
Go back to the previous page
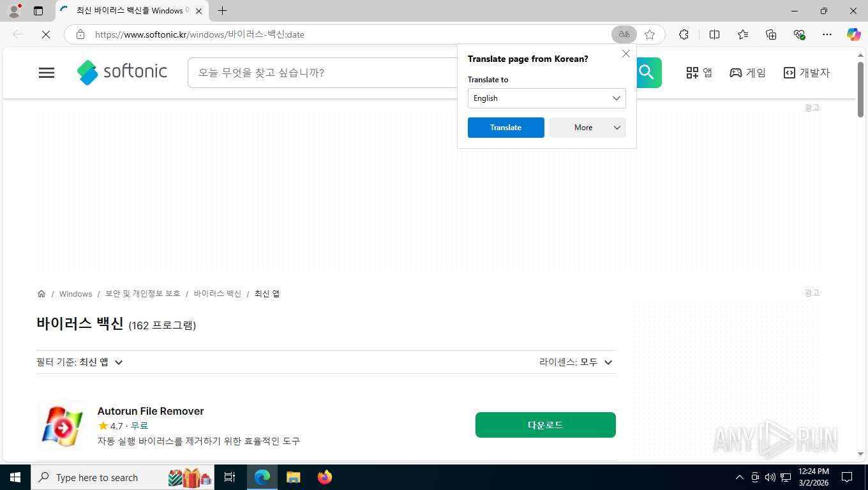18,34
